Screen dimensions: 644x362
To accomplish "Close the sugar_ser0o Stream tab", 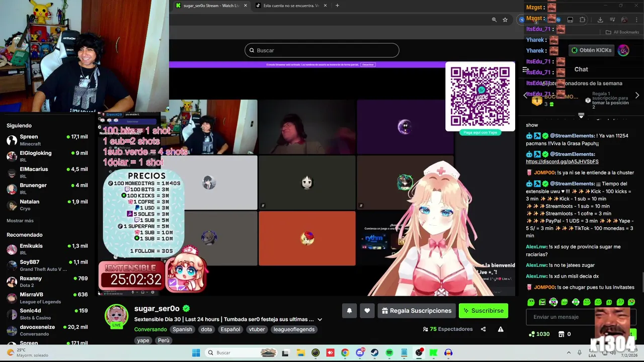I will tap(246, 6).
